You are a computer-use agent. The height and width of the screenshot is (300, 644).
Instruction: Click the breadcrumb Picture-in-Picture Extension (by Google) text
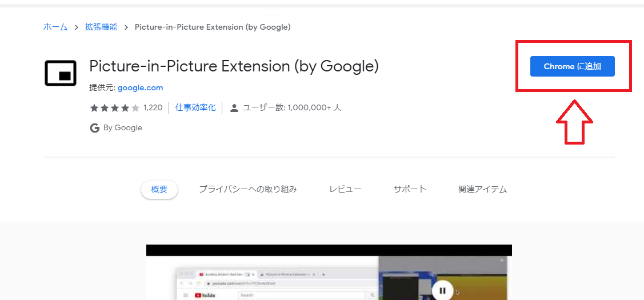pyautogui.click(x=213, y=27)
